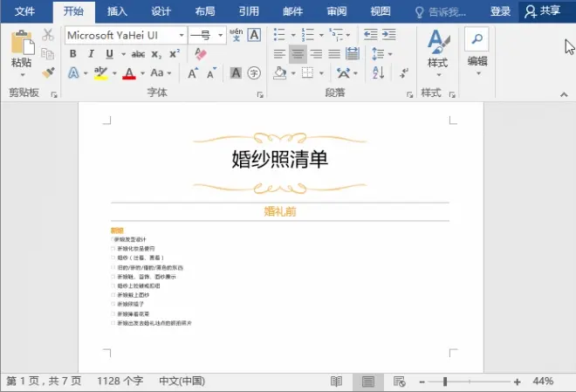Image resolution: width=576 pixels, height=392 pixels.
Task: Expand the bullets list dropdown arrow
Action: (293, 35)
